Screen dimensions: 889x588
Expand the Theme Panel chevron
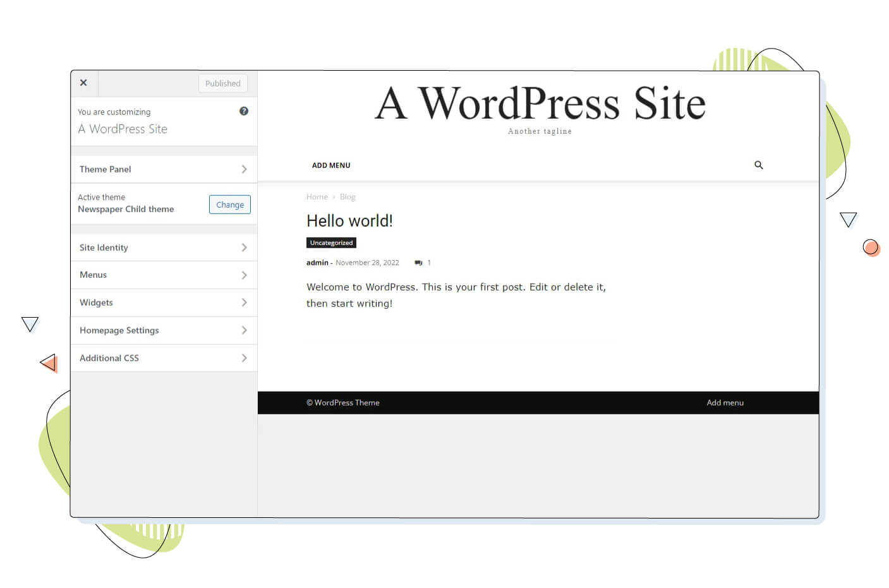[x=244, y=169]
